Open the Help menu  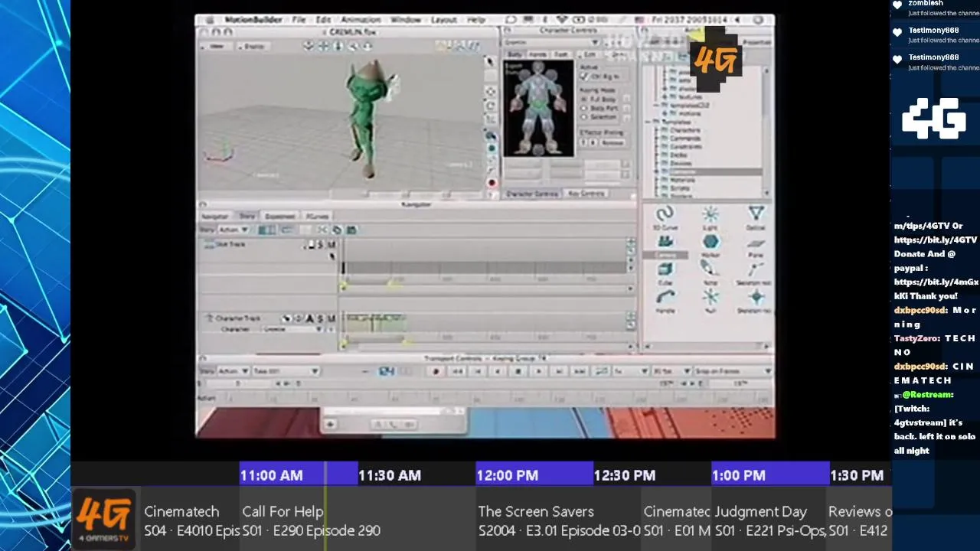click(x=475, y=20)
